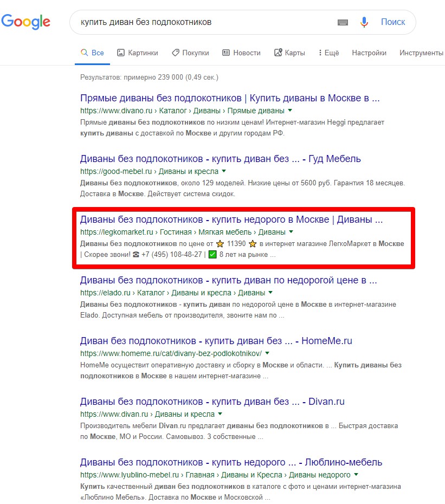Viewport: 445px width, 504px height.
Task: Open the elado.ru result title link
Action: click(x=228, y=280)
